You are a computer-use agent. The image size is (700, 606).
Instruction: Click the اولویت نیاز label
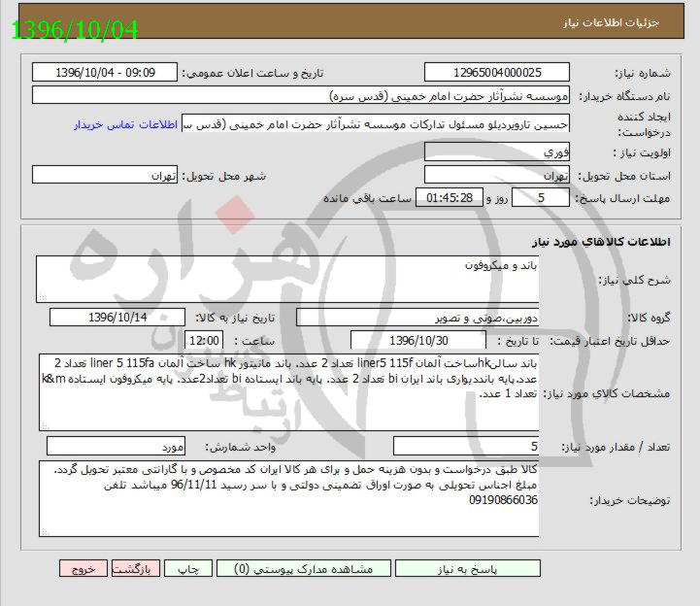(x=642, y=152)
